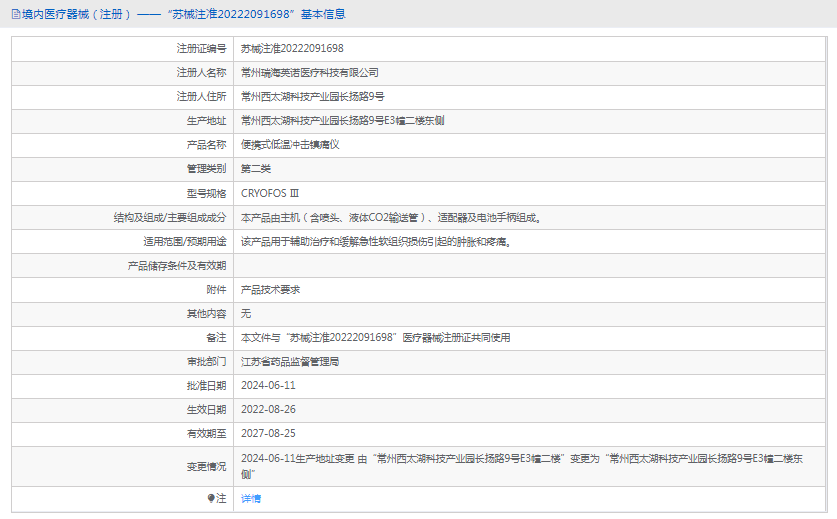Screen dimensions: 837x519
Task: Open the 产品技术要求 attachment
Action: point(271,290)
